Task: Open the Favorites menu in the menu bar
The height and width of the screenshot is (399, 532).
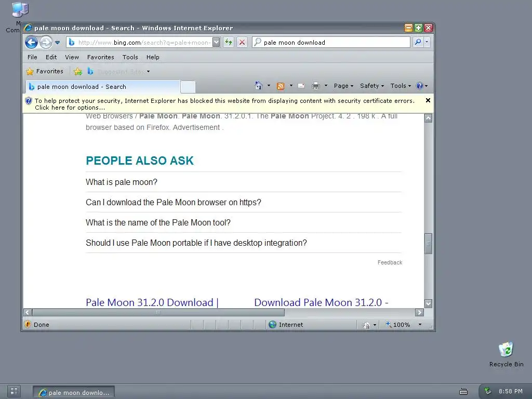Action: [x=100, y=57]
